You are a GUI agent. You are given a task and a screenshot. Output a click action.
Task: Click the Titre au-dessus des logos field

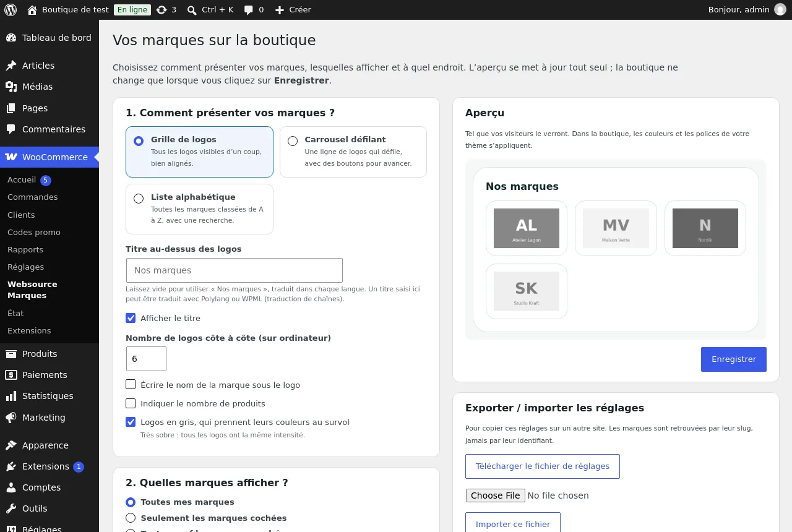point(235,270)
